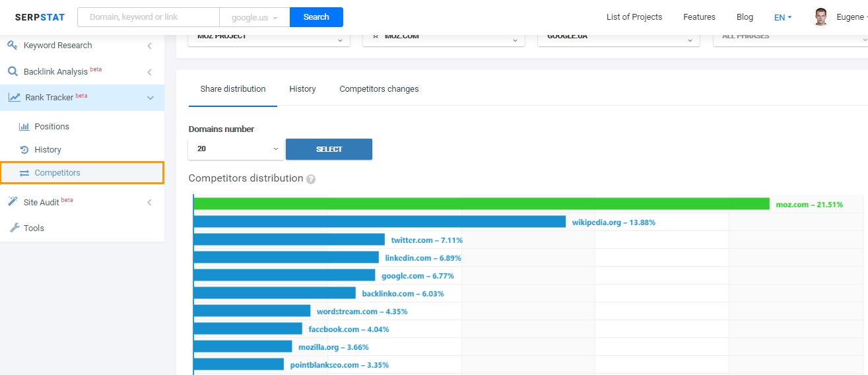
Task: Open the Blog link
Action: point(745,17)
